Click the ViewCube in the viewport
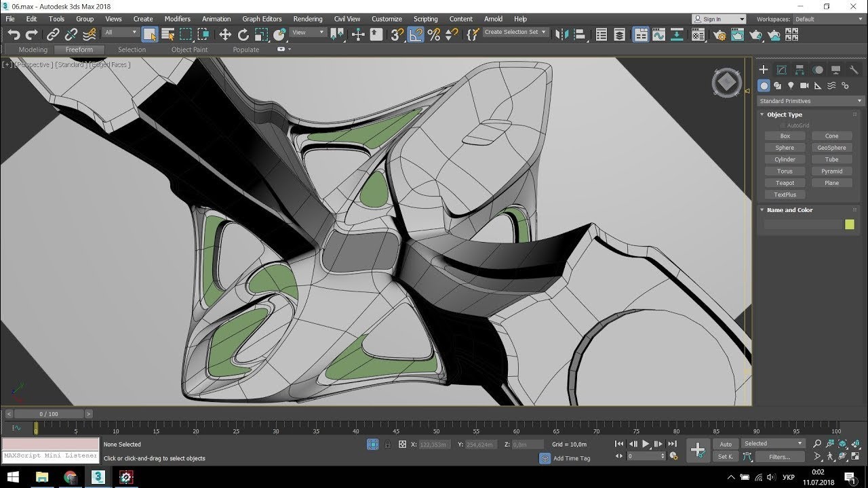The width and height of the screenshot is (868, 488). [x=727, y=83]
